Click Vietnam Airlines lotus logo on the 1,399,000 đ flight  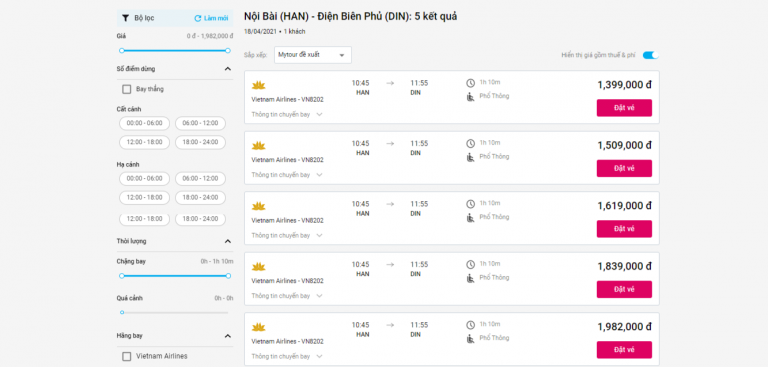click(x=259, y=86)
